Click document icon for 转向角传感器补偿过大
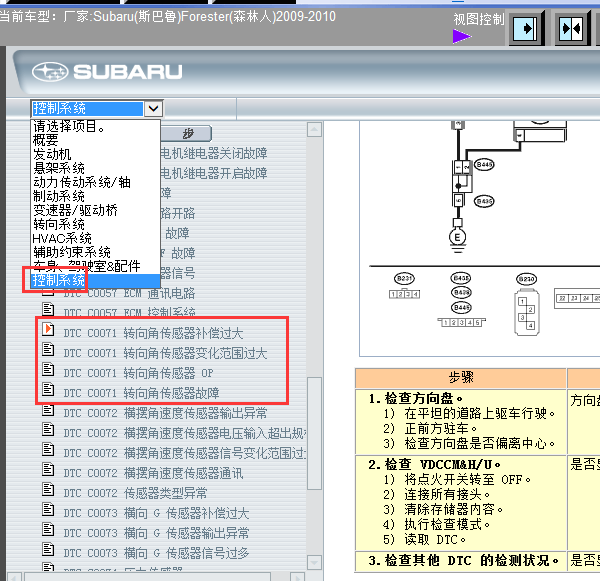The width and height of the screenshot is (600, 581). click(48, 329)
